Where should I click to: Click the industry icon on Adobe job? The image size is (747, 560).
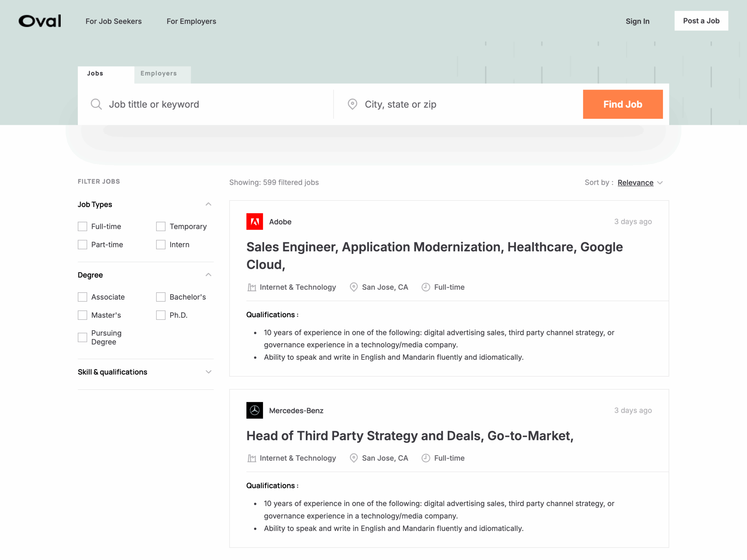pyautogui.click(x=252, y=287)
